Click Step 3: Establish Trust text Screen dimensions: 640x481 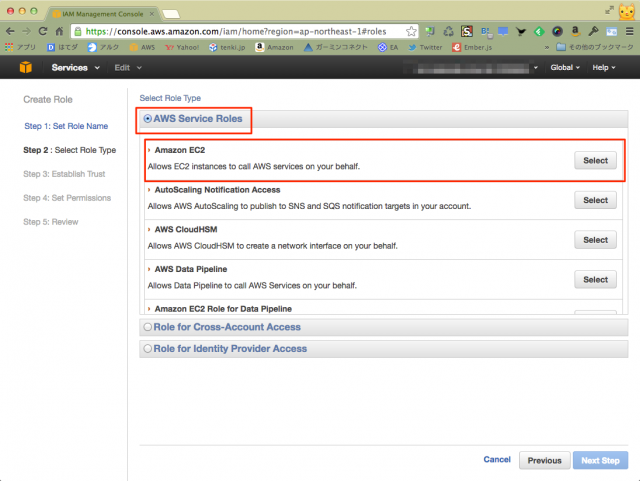coord(64,174)
